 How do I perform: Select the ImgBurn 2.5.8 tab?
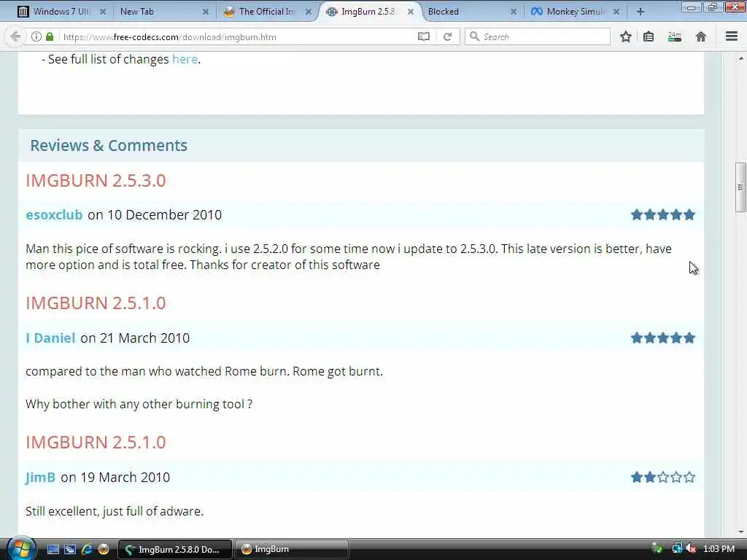369,12
